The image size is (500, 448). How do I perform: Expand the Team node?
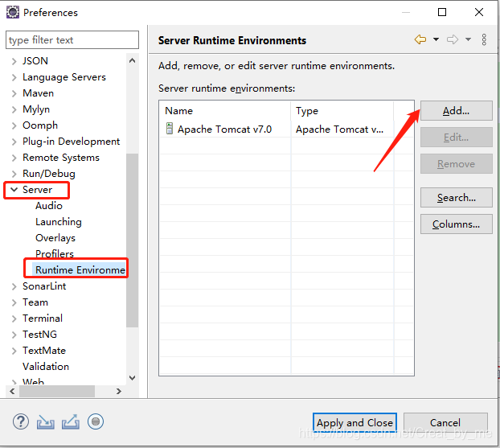(x=14, y=302)
